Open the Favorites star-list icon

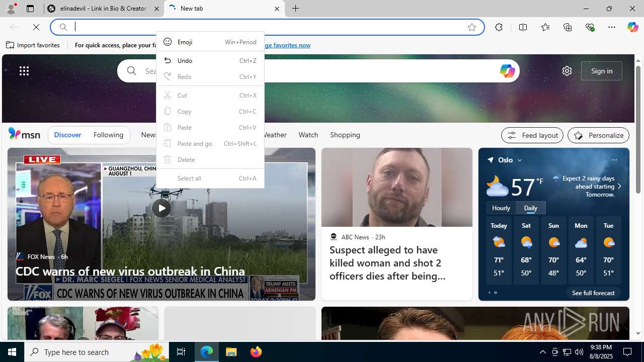click(x=545, y=27)
